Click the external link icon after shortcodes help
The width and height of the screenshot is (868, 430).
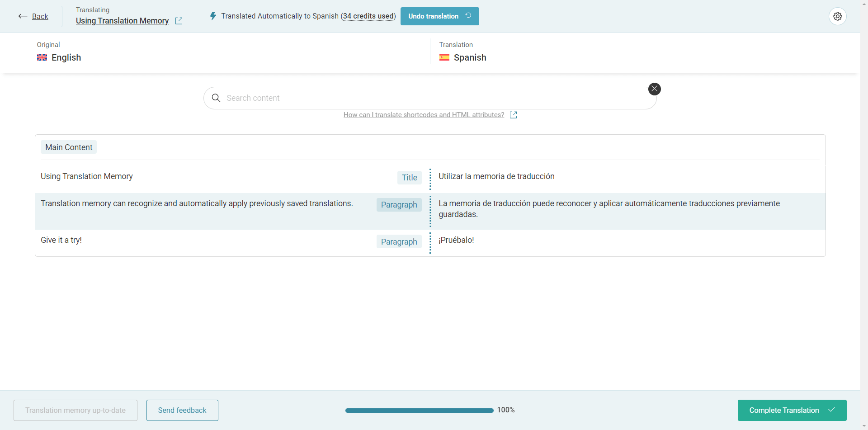[x=513, y=115]
